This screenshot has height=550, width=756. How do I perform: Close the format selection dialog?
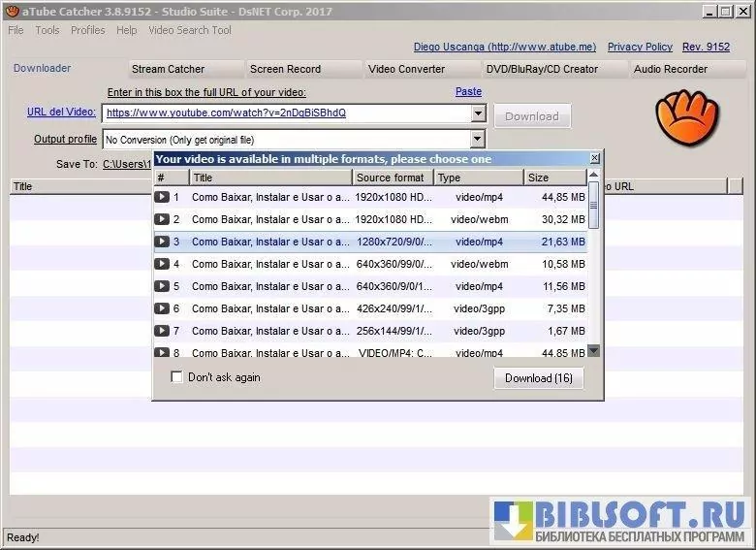pyautogui.click(x=595, y=158)
